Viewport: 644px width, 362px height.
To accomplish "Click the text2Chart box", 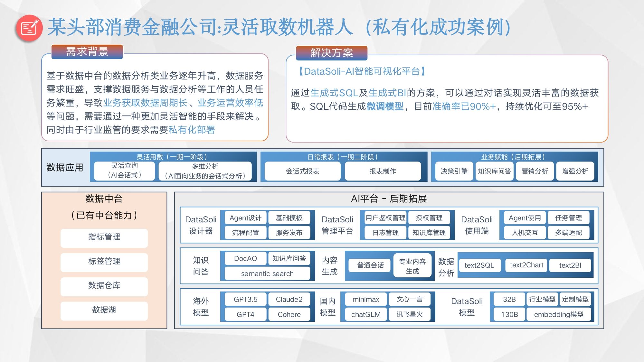I will [x=526, y=265].
